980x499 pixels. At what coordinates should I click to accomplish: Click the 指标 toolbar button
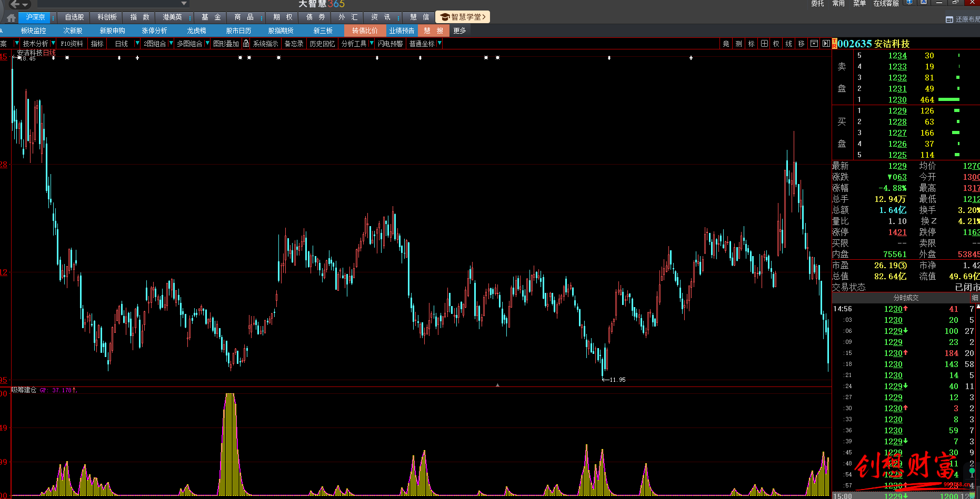tap(97, 44)
